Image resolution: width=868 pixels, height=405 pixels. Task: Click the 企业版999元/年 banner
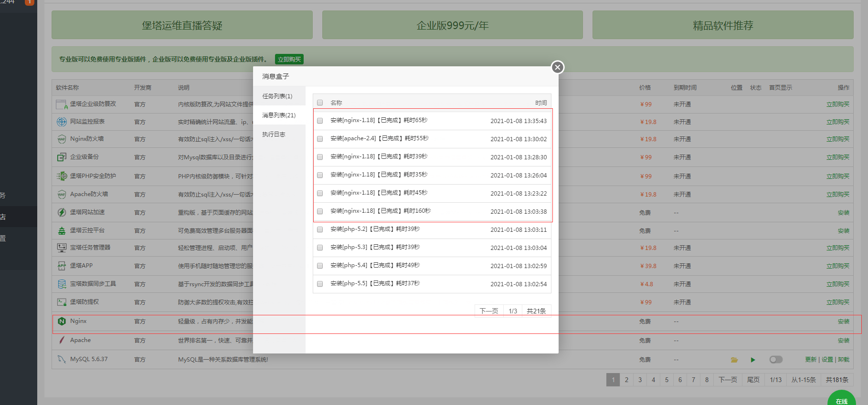453,25
